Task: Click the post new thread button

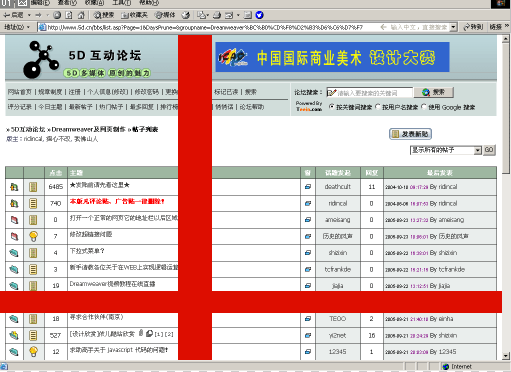Action: click(x=410, y=134)
